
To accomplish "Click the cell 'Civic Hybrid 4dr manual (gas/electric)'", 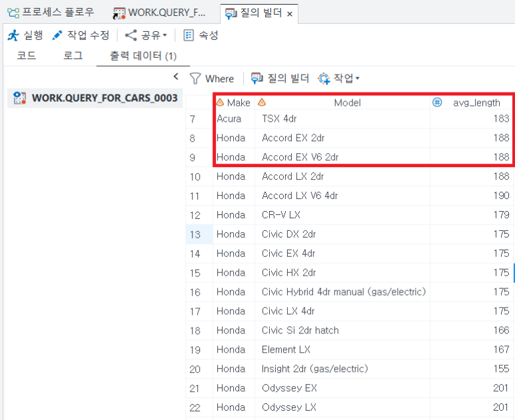I will (342, 292).
